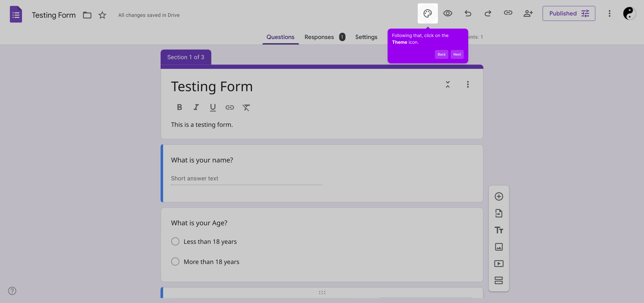Click the Preview eye icon

tap(448, 13)
